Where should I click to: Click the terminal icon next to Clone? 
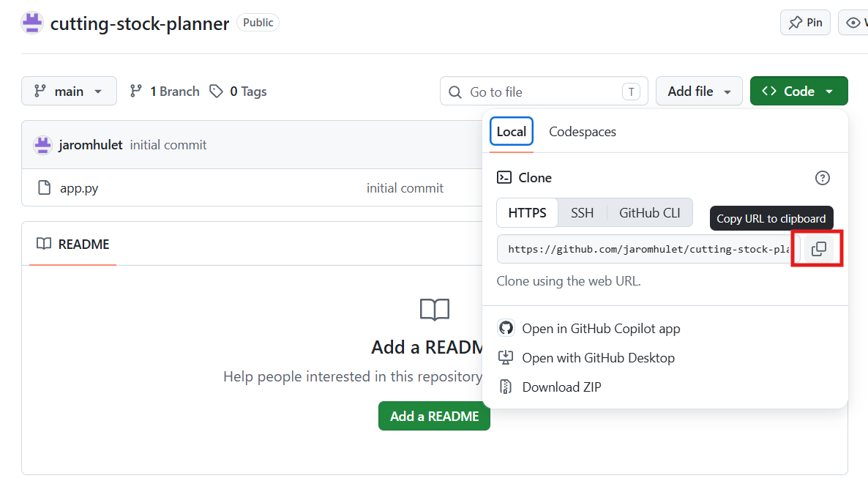click(x=504, y=177)
